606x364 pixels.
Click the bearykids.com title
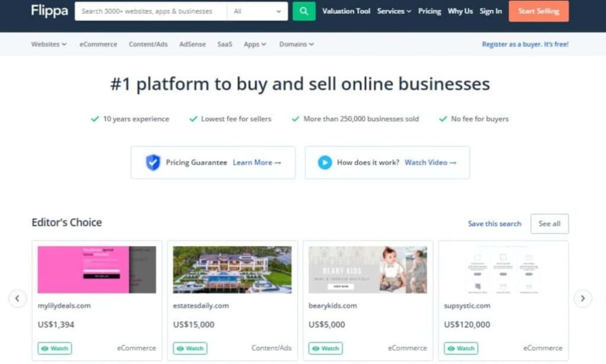point(333,305)
